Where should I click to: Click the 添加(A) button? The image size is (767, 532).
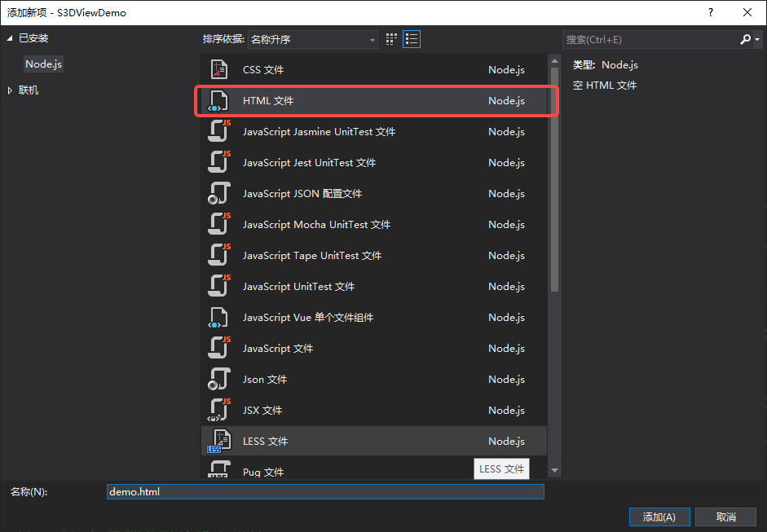click(x=659, y=517)
